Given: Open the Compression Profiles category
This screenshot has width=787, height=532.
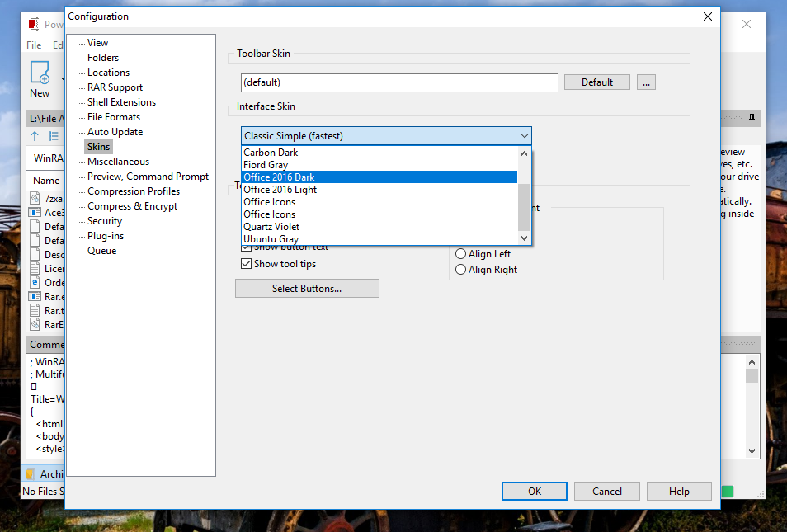Looking at the screenshot, I should click(x=134, y=191).
